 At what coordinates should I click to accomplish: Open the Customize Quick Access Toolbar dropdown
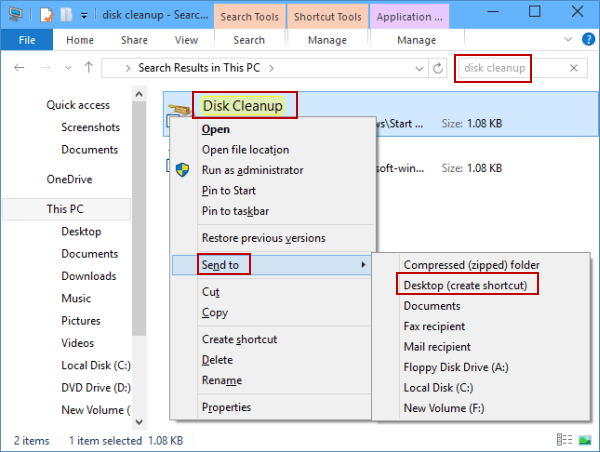tap(84, 16)
